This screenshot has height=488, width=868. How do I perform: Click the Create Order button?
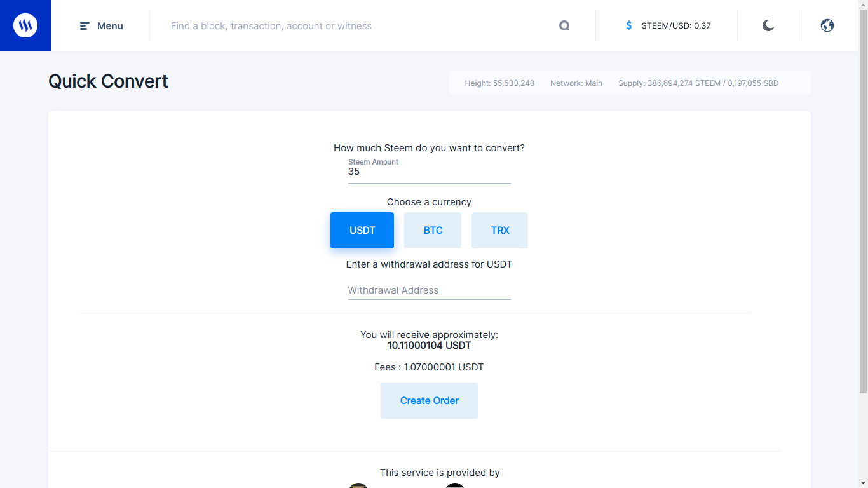(430, 400)
